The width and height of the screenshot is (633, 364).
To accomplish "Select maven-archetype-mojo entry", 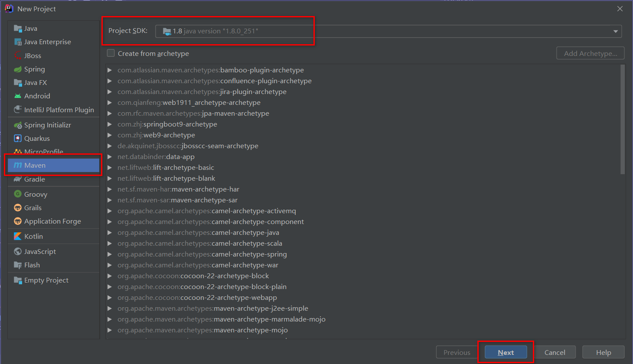I will point(202,330).
